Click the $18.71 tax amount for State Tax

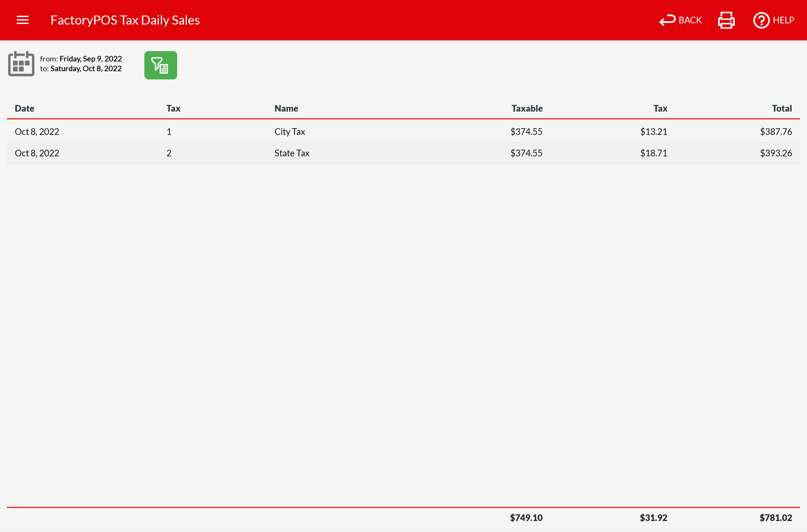(653, 153)
